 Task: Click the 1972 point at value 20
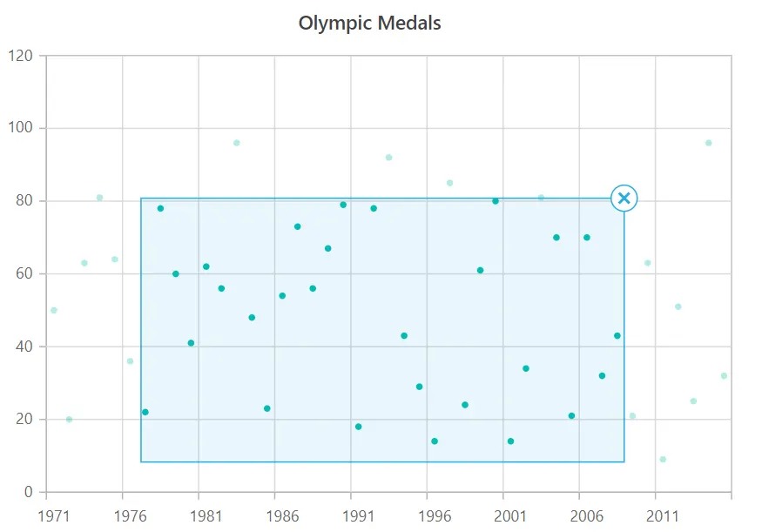[x=69, y=420]
